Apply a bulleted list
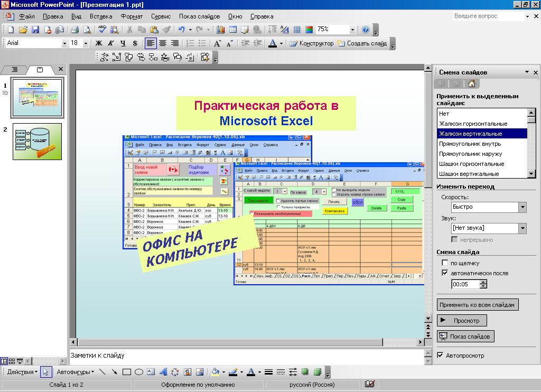The image size is (541, 392). coord(202,43)
